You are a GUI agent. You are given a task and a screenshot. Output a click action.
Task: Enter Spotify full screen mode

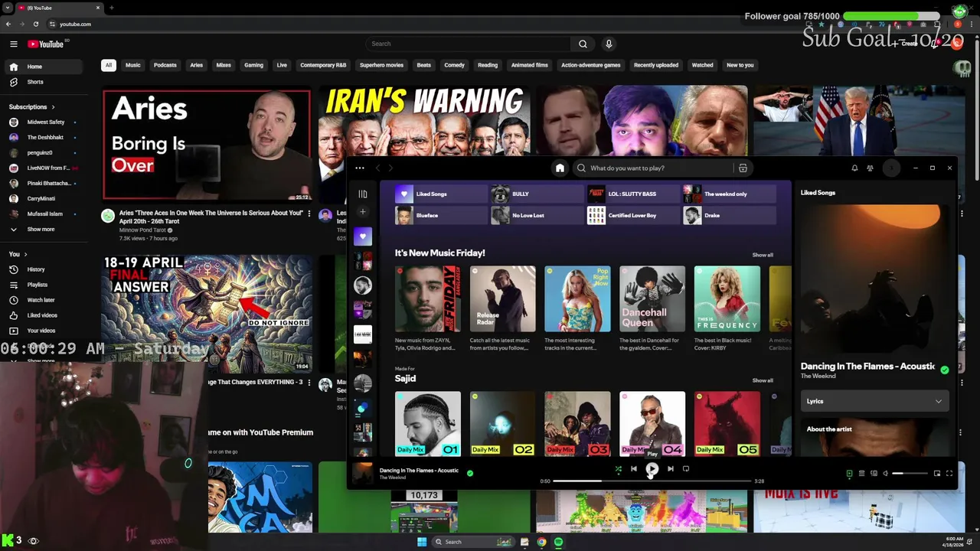click(x=949, y=474)
